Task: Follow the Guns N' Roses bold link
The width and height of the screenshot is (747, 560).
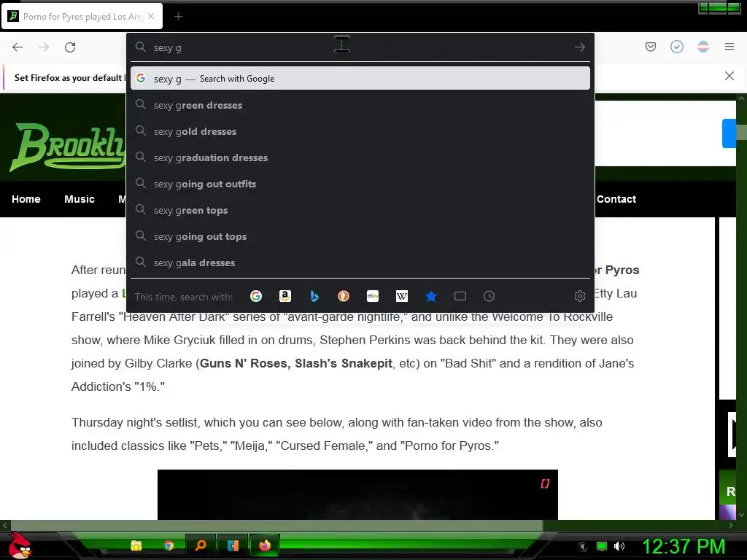Action: pyautogui.click(x=244, y=363)
